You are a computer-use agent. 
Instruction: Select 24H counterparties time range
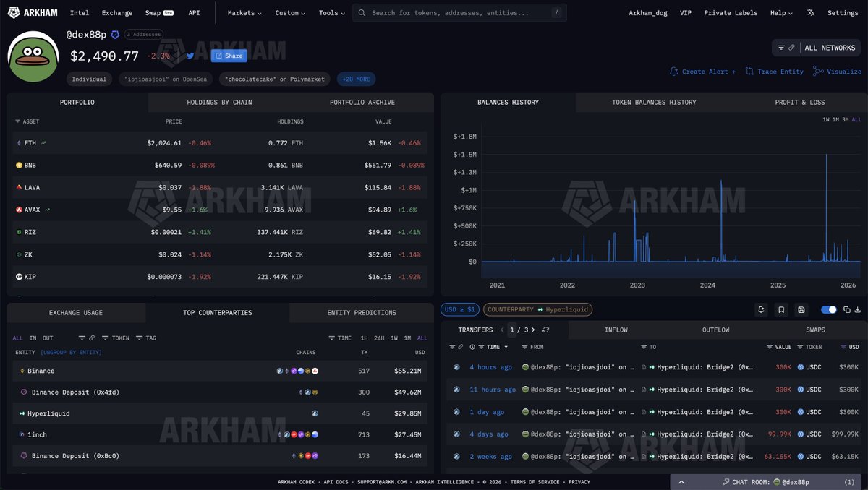tap(380, 338)
